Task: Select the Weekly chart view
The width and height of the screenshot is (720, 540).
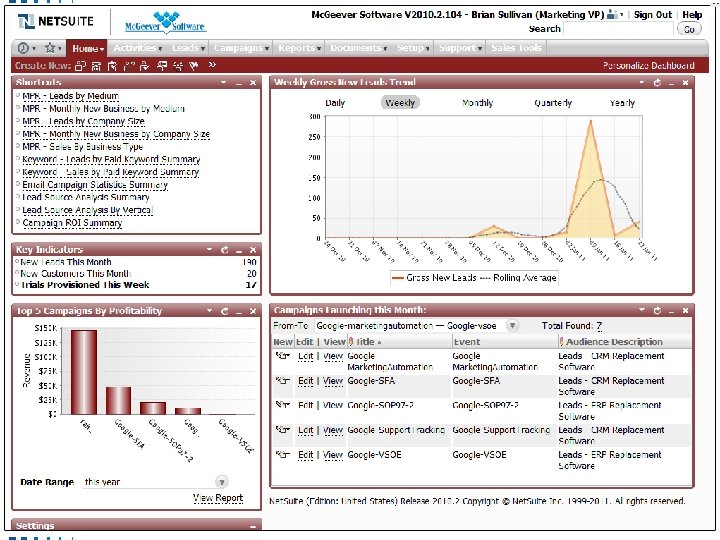Action: click(400, 103)
